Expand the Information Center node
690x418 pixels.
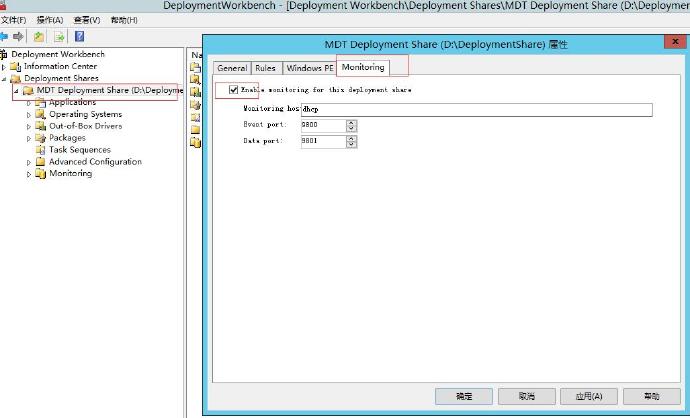point(4,67)
